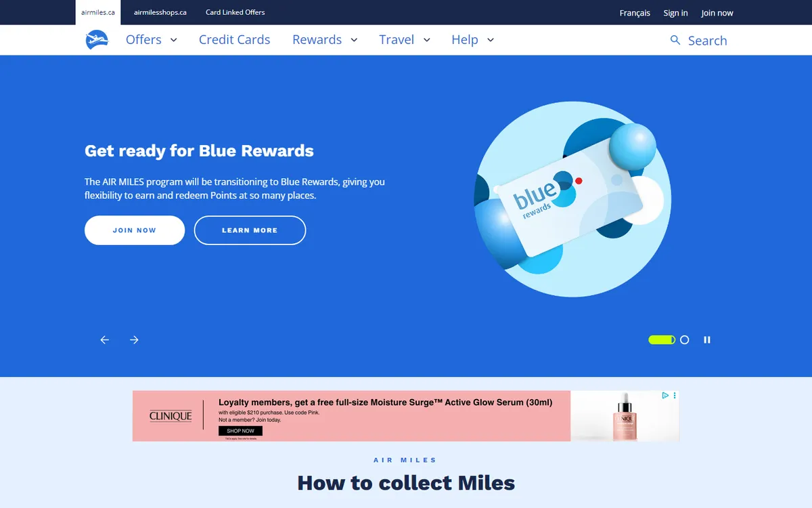This screenshot has width=812, height=508.
Task: Switch to the Card Linked Offers tab
Action: pos(235,12)
